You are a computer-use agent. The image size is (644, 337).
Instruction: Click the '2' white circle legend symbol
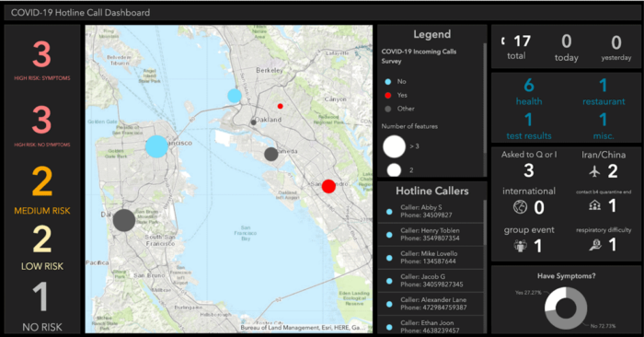coord(394,169)
